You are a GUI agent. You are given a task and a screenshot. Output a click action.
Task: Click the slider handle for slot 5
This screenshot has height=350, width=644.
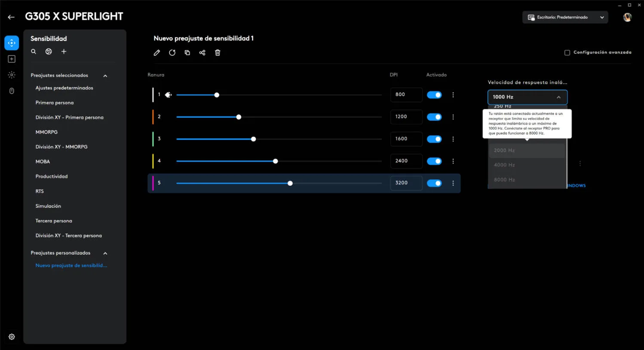coord(290,183)
